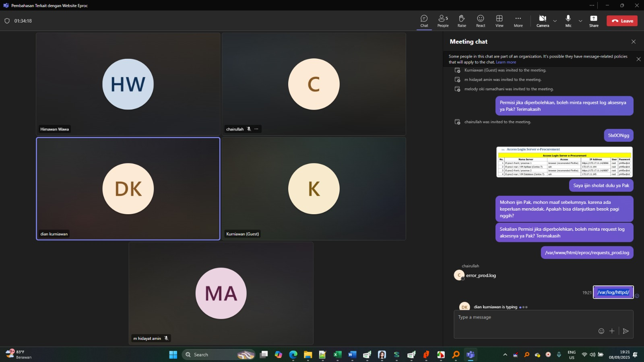Image resolution: width=644 pixels, height=362 pixels.
Task: Show the People participants list
Action: pyautogui.click(x=443, y=21)
